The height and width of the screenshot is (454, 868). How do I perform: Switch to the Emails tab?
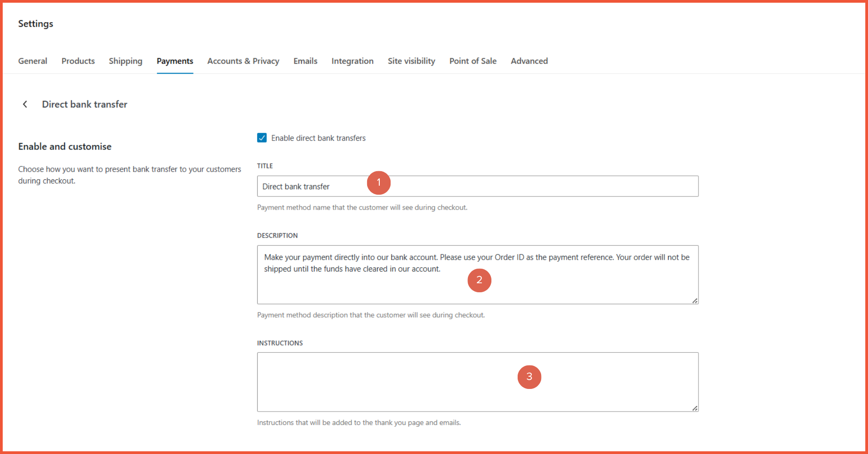[305, 61]
